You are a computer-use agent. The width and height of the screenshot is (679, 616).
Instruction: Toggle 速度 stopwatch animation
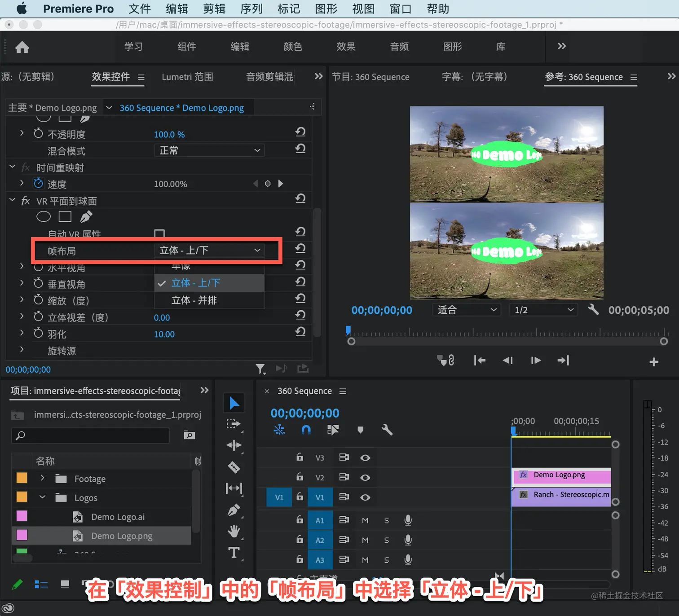pyautogui.click(x=39, y=183)
